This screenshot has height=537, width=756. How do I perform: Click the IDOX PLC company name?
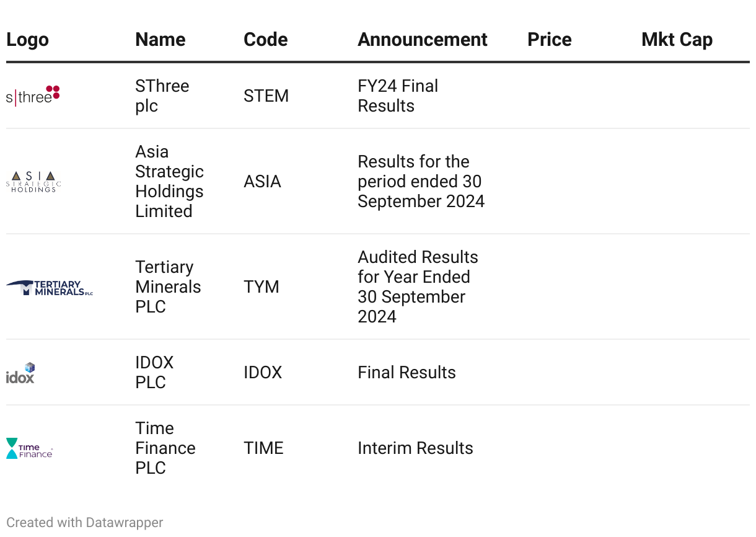pyautogui.click(x=154, y=373)
